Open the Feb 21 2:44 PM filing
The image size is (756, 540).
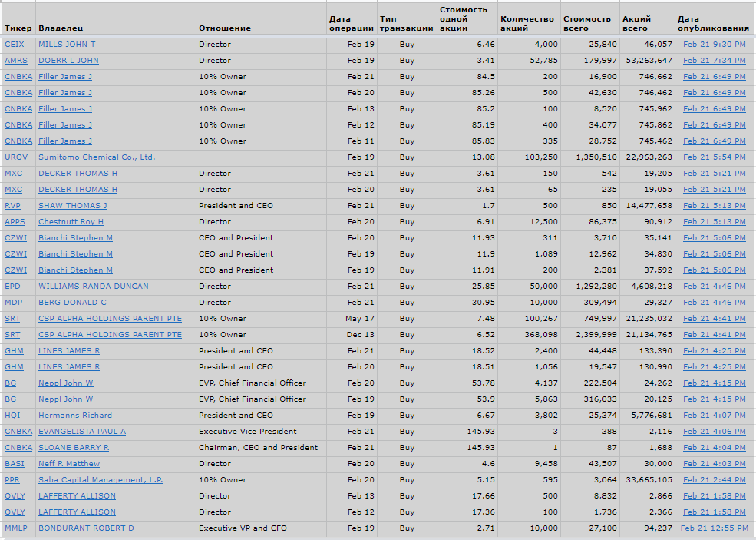point(714,480)
